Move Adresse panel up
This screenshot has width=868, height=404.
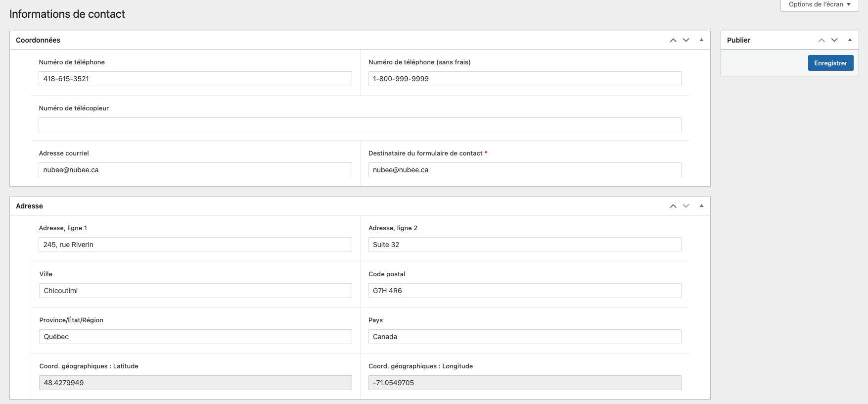point(673,206)
